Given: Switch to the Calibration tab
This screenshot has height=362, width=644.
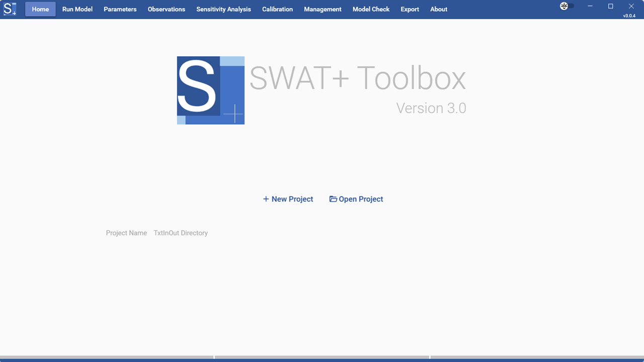Looking at the screenshot, I should (277, 9).
